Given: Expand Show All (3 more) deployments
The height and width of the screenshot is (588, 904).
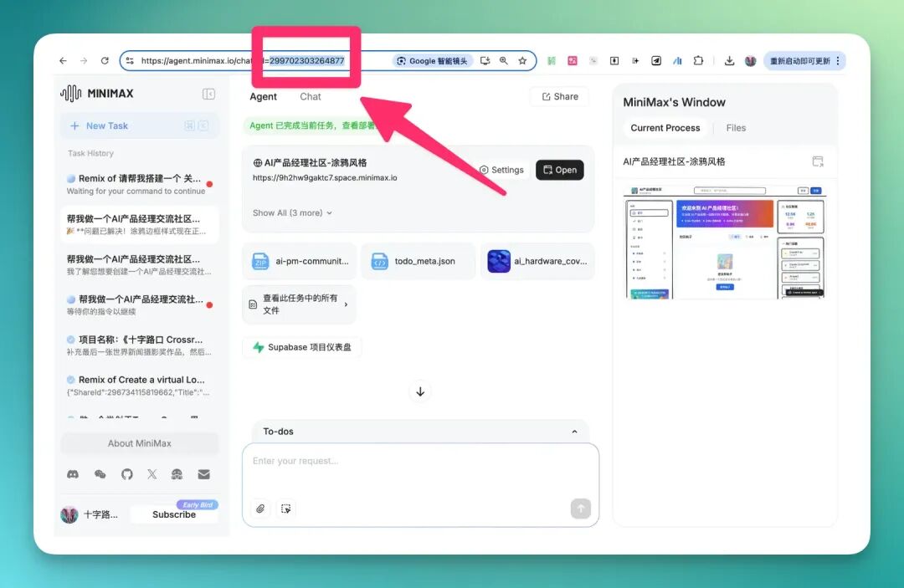Looking at the screenshot, I should (292, 212).
